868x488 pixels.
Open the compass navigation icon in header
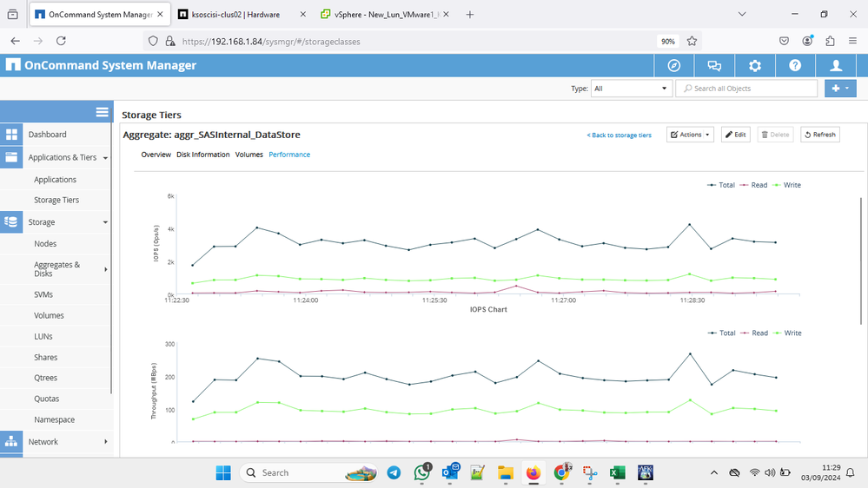point(674,66)
